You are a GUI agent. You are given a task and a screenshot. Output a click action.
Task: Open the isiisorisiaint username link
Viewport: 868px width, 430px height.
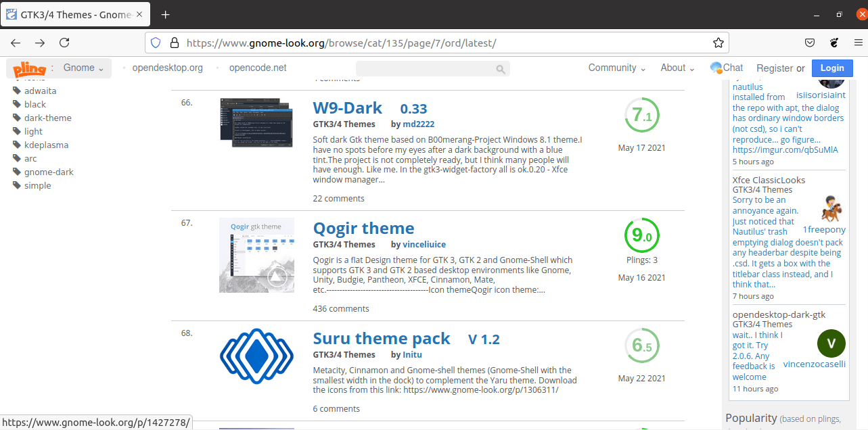tap(821, 95)
